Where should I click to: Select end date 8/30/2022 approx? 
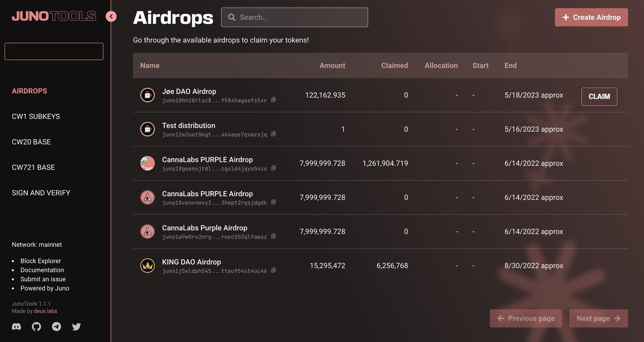(534, 266)
